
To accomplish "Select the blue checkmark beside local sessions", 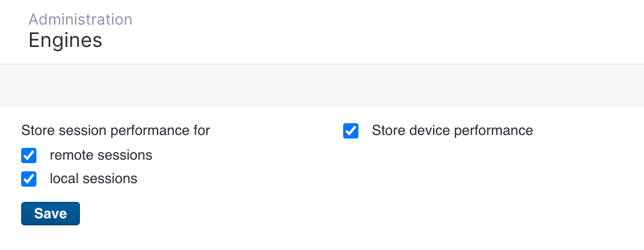I will pyautogui.click(x=29, y=179).
